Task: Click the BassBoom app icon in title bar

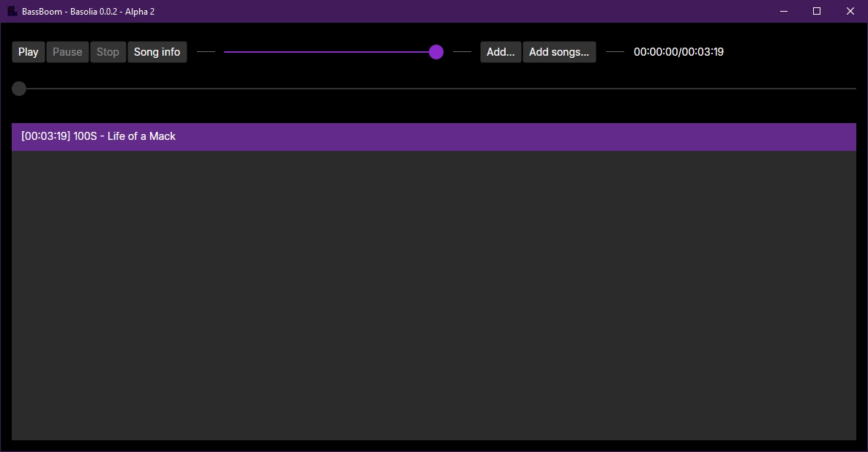Action: tap(12, 11)
